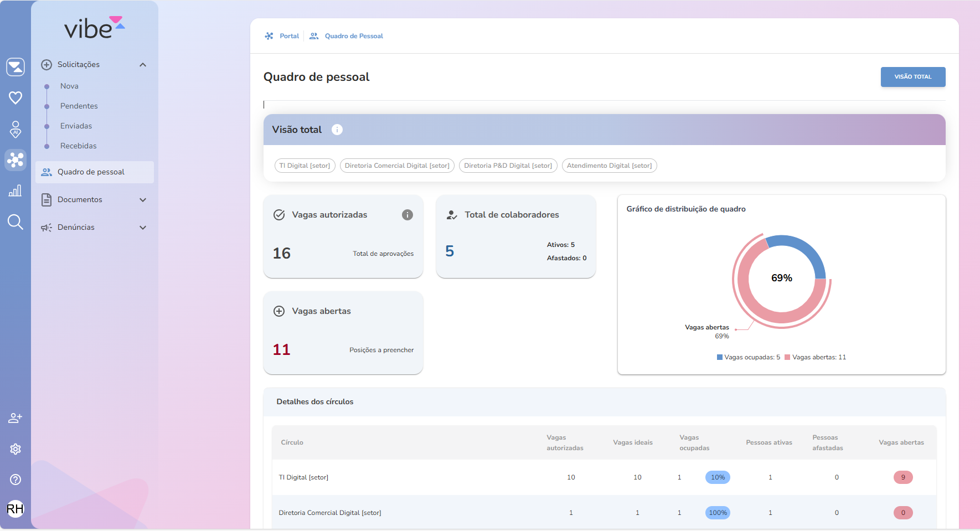
Task: Open settings gear in sidebar
Action: point(16,449)
